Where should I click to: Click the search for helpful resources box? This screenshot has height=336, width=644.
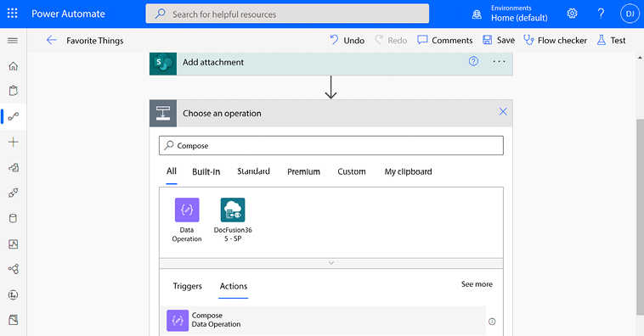pyautogui.click(x=287, y=14)
